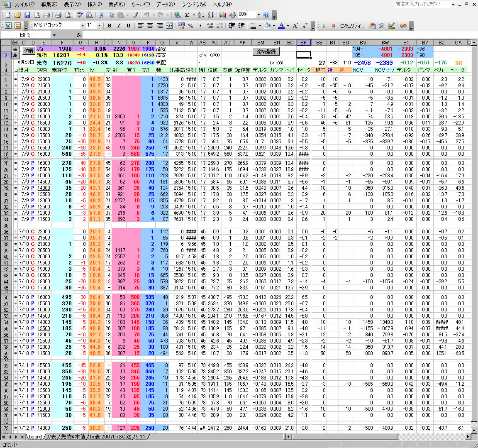Click the 位置 button in the sheet
This screenshot has width=478, height=448.
point(29,51)
